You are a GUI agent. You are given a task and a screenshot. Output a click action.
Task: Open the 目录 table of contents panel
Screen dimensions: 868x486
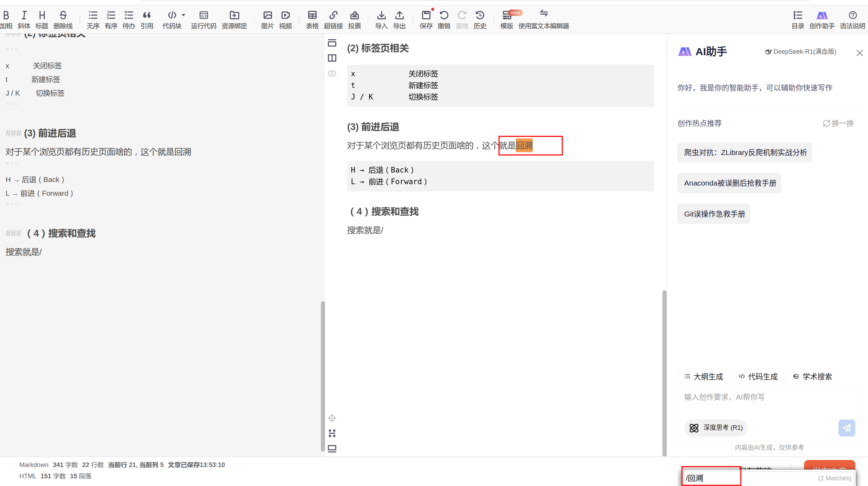click(798, 19)
